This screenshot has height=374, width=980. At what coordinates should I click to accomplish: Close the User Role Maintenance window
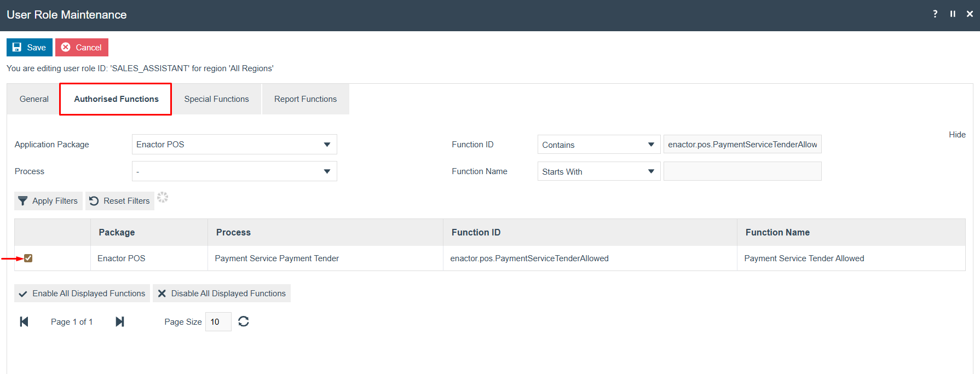[x=970, y=14]
